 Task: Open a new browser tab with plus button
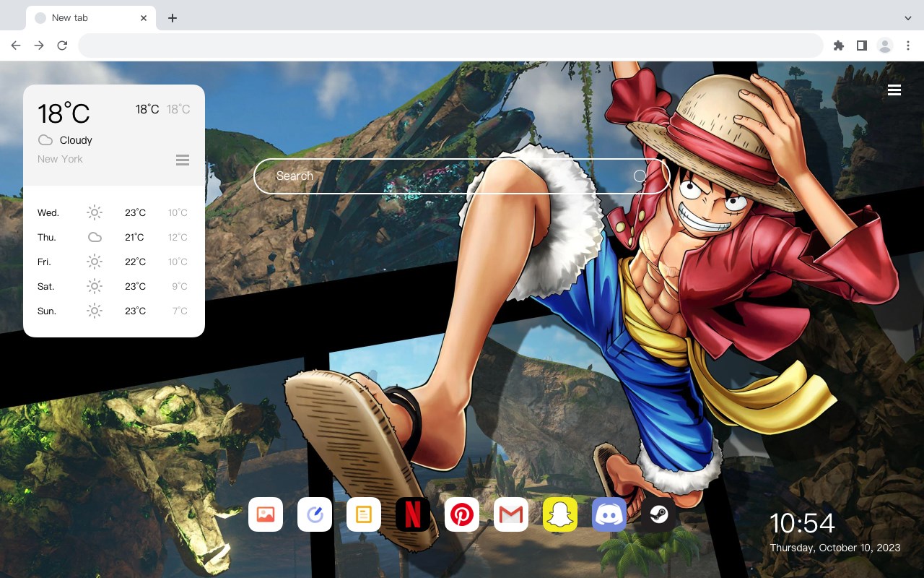[x=172, y=18]
